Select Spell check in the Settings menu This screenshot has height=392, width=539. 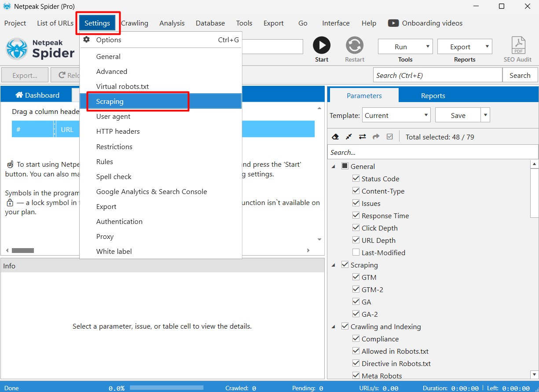pyautogui.click(x=161, y=176)
